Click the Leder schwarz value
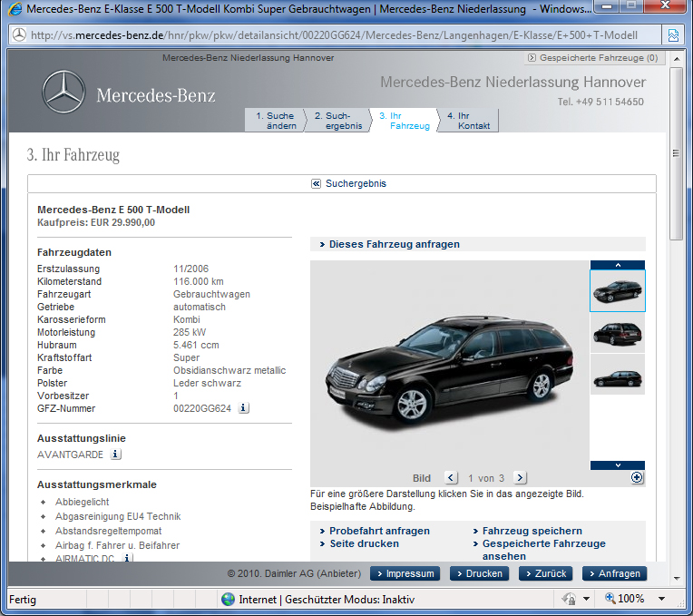The width and height of the screenshot is (693, 616). pos(207,383)
